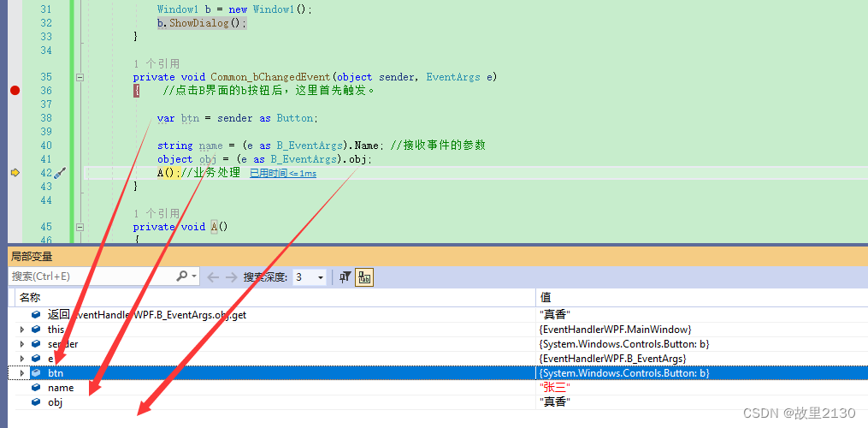Viewport: 868px width, 428px height.
Task: Collapse the method A outlining box at line 45
Action: pyautogui.click(x=80, y=228)
